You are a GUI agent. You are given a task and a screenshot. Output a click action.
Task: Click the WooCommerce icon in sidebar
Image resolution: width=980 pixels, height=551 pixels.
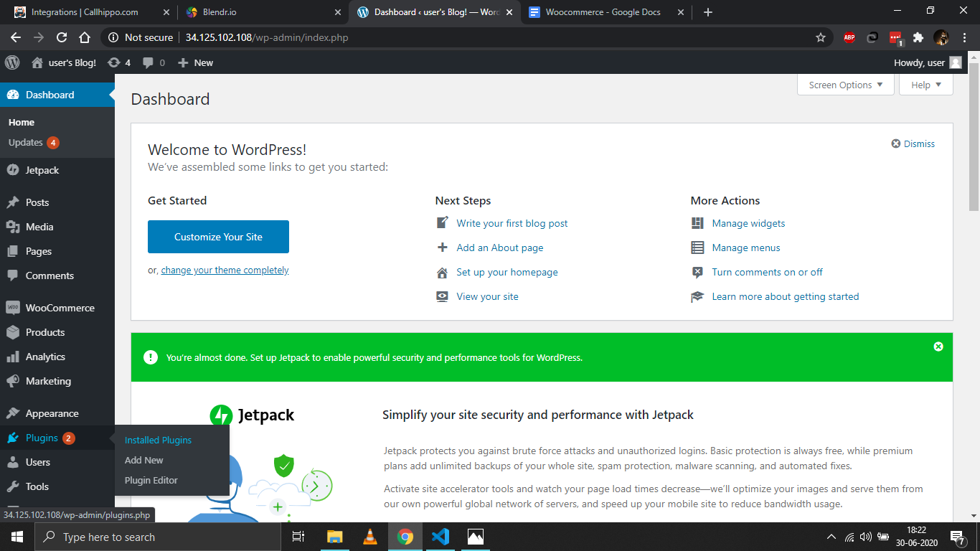[12, 308]
